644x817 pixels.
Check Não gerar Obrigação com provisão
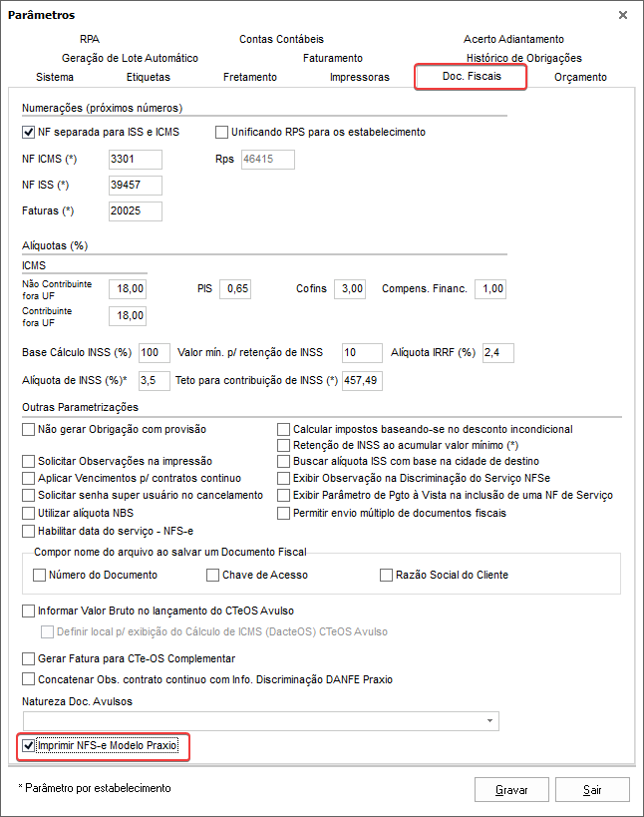pyautogui.click(x=28, y=430)
